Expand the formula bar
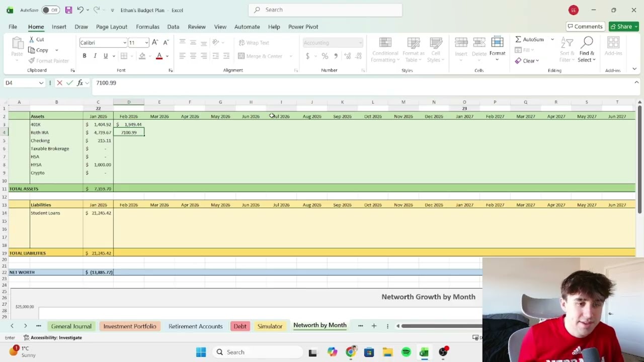The width and height of the screenshot is (644, 362). coord(636,82)
